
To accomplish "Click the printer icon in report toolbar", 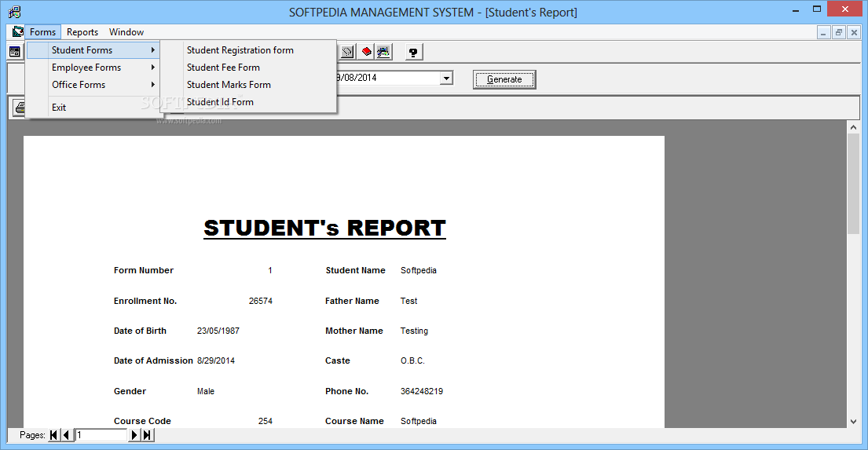I will tap(20, 108).
